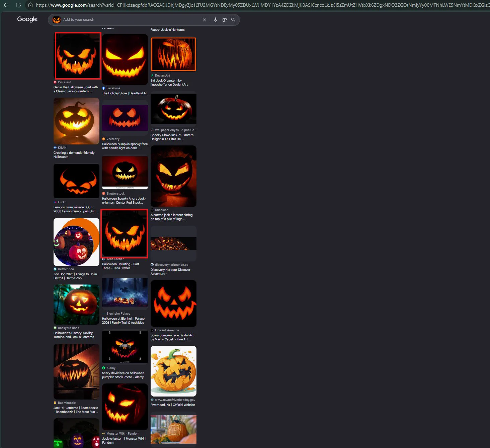The image size is (490, 448).
Task: Open 'The Holiday Store | Headland AL' result
Action: [x=125, y=93]
